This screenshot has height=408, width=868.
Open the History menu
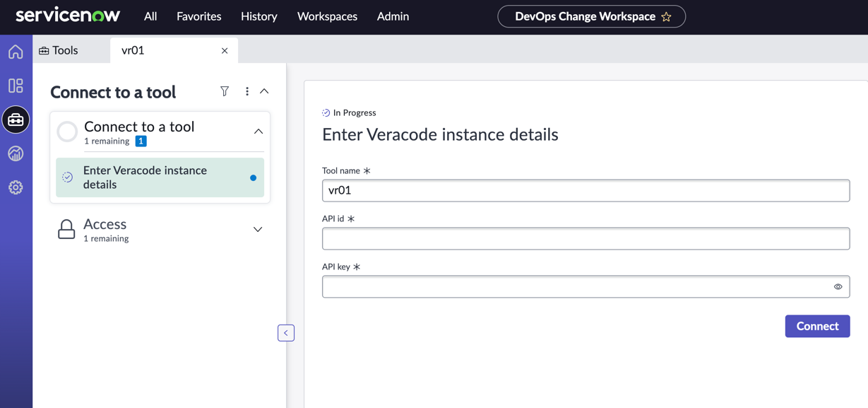[259, 16]
